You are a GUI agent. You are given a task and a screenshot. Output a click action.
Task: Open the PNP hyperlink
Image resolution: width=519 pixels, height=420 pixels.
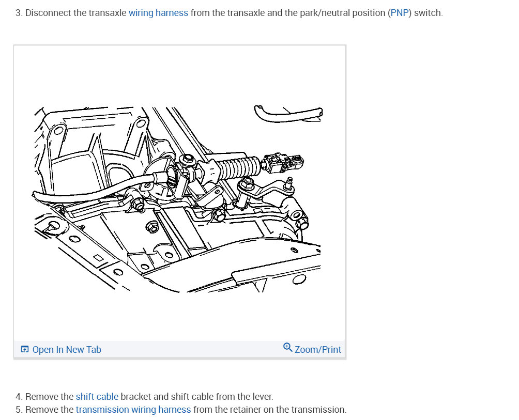(x=400, y=13)
